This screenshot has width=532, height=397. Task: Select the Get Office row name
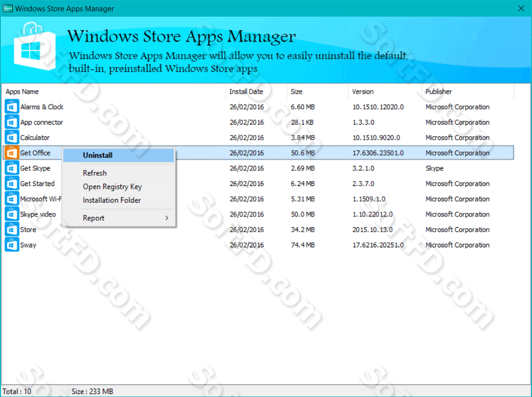(35, 153)
